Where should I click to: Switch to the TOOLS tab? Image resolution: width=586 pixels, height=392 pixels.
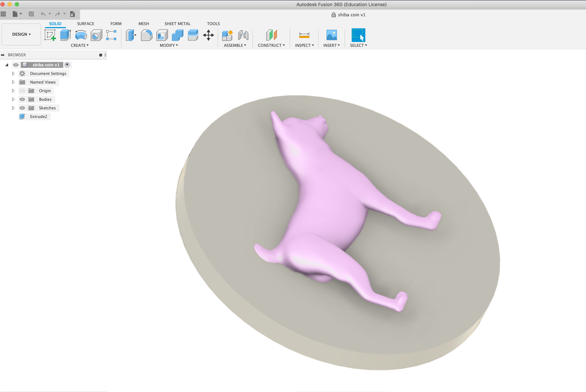(x=213, y=24)
